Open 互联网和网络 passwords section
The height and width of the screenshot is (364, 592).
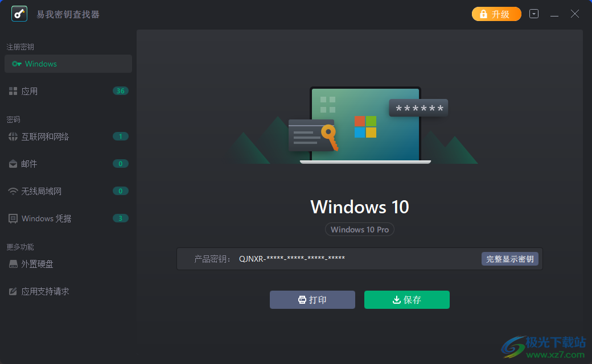coord(68,136)
